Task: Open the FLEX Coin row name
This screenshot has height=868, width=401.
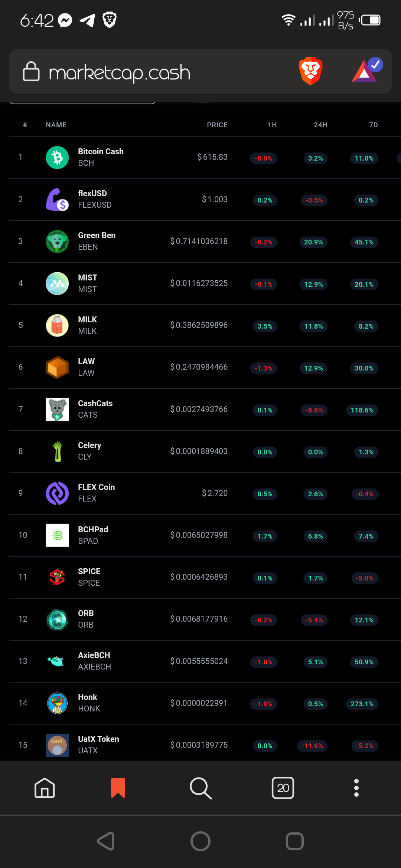Action: 96,487
